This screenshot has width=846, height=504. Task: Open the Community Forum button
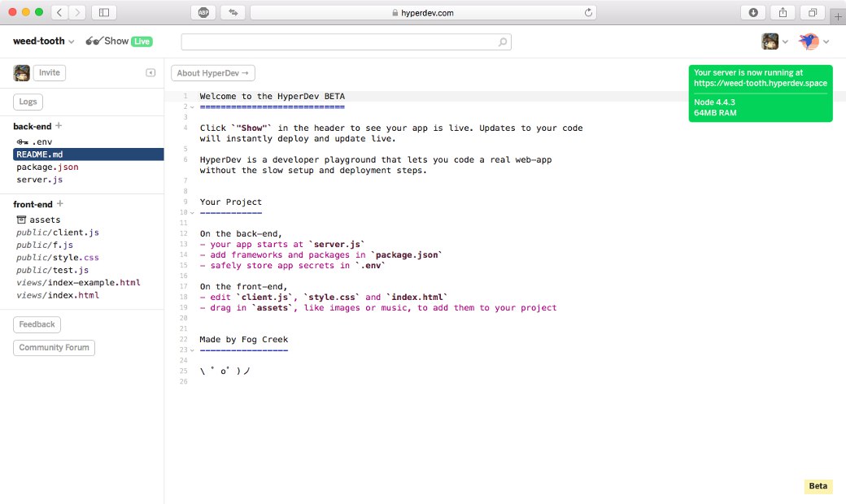coord(54,348)
